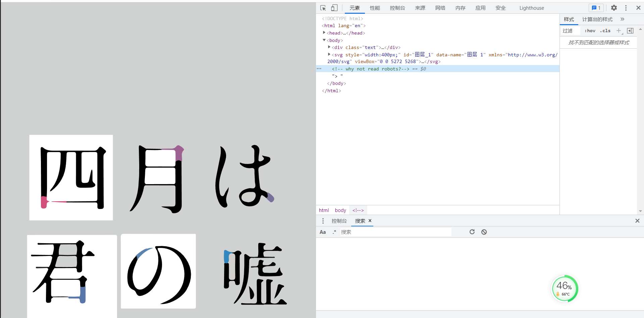The height and width of the screenshot is (318, 644).
Task: Click the 46% circular temperature widget
Action: (x=565, y=288)
